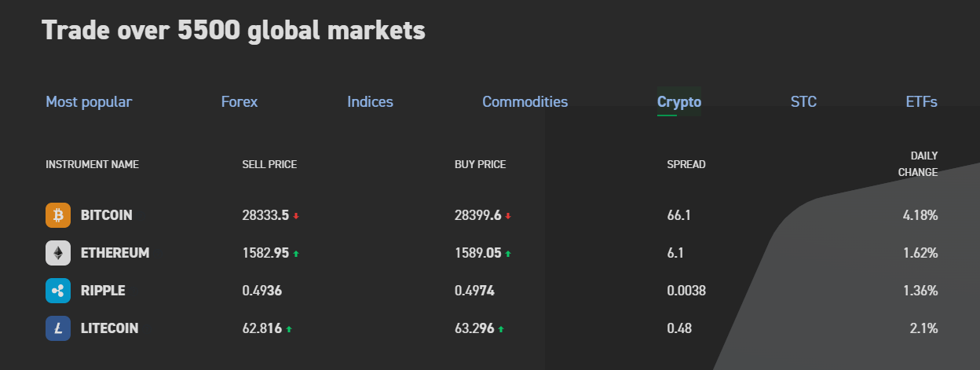Click red down arrow beside Bitcoin buy price

pyautogui.click(x=508, y=216)
